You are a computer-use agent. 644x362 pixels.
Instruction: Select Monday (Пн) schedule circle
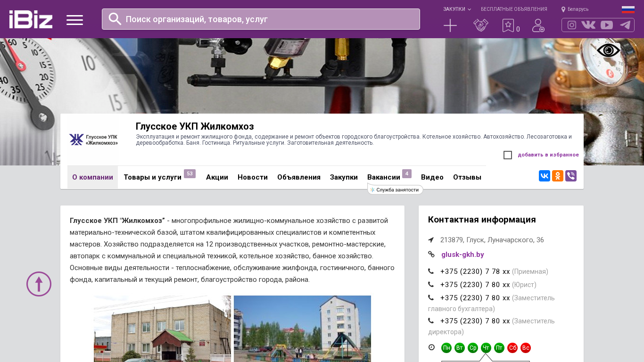[446, 348]
